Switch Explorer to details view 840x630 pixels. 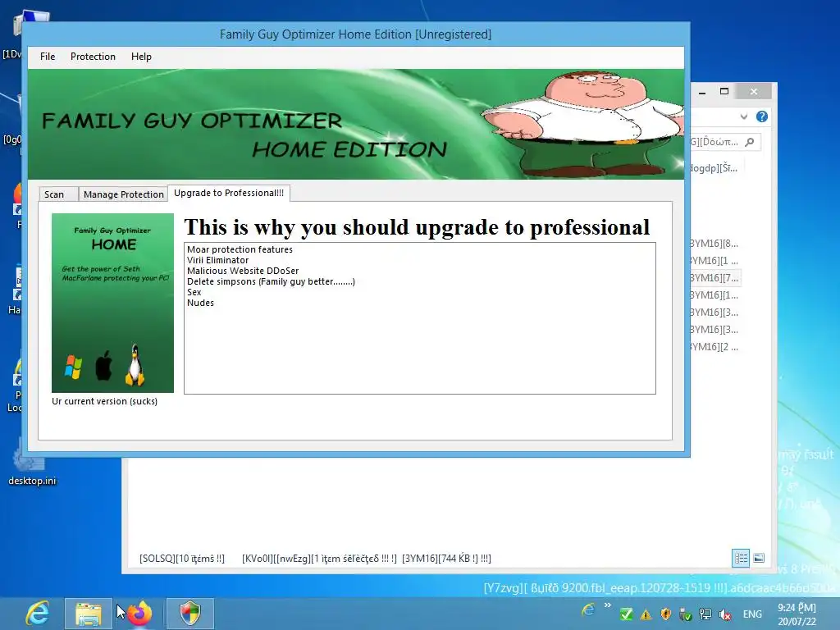click(x=741, y=558)
